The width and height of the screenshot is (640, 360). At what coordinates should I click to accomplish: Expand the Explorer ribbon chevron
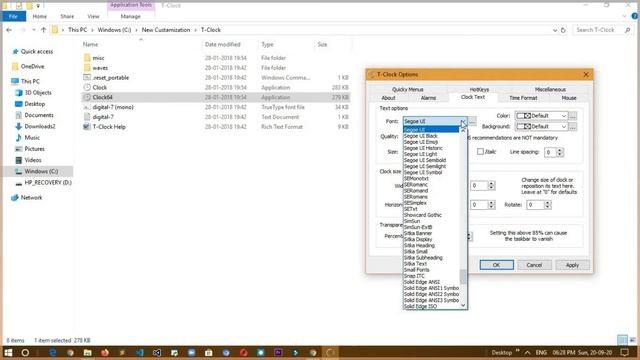click(624, 16)
